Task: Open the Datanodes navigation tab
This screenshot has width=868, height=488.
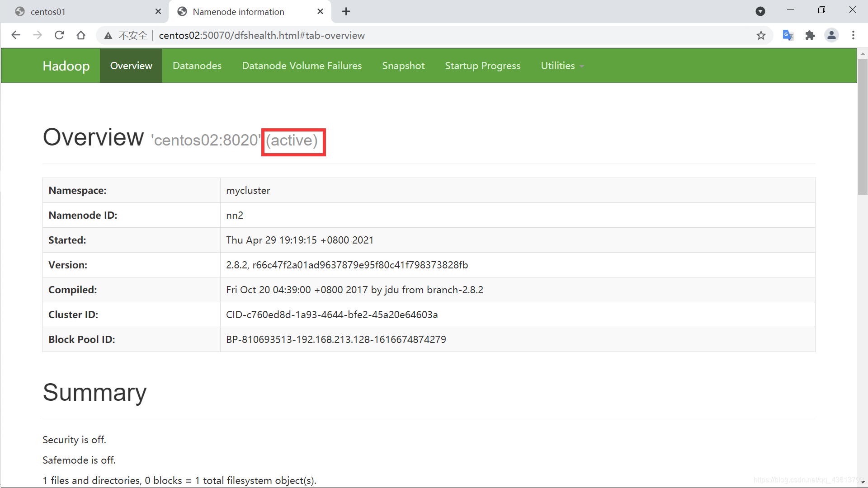Action: [197, 66]
